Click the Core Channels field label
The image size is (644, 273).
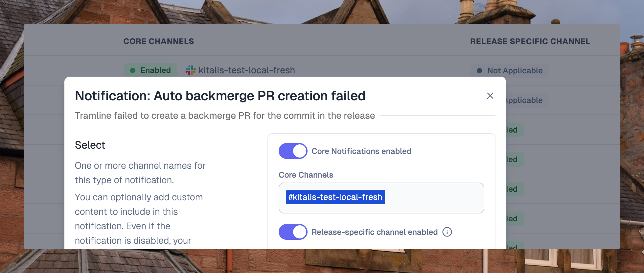[306, 175]
